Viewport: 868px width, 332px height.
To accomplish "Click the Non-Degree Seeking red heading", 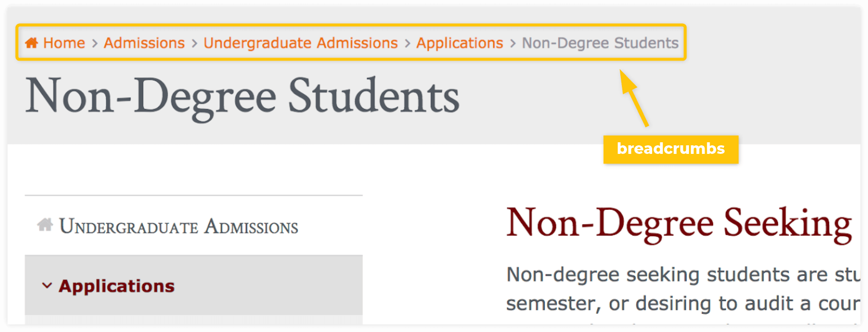I will click(x=679, y=224).
